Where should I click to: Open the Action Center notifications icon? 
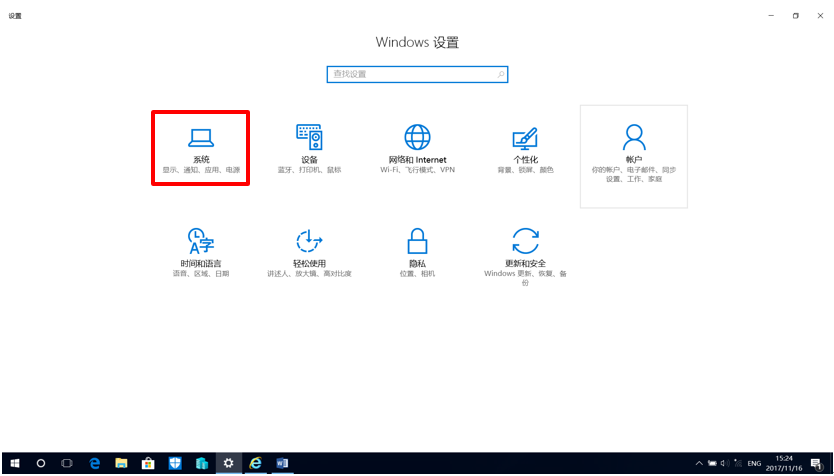point(817,463)
